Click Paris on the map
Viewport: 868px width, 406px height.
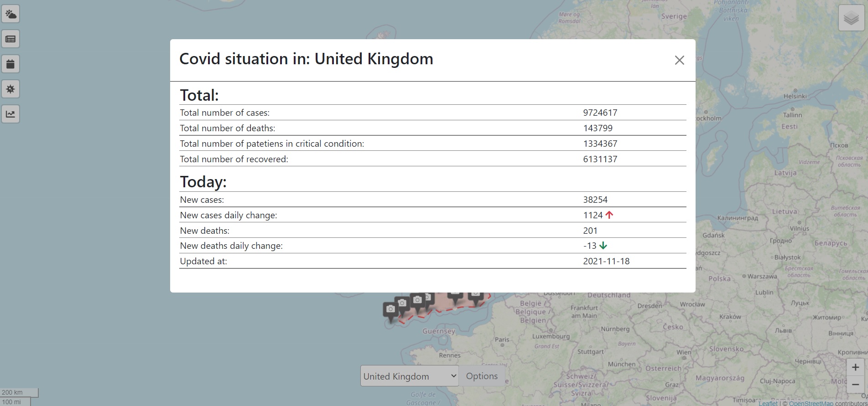(x=502, y=339)
